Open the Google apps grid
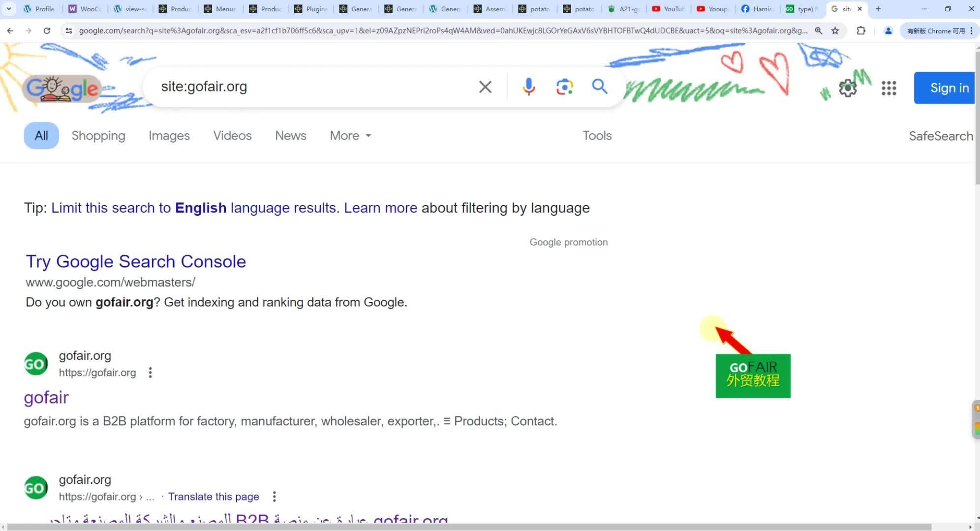 (x=888, y=88)
